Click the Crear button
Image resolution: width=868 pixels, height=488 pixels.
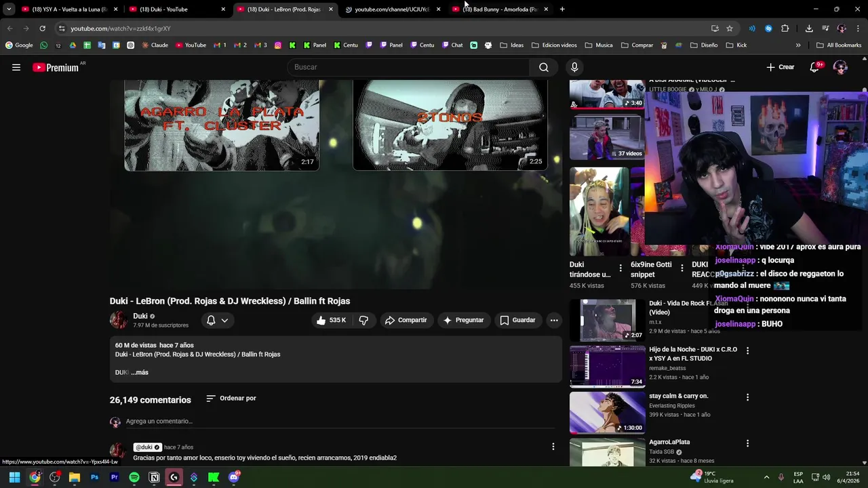[x=781, y=67]
